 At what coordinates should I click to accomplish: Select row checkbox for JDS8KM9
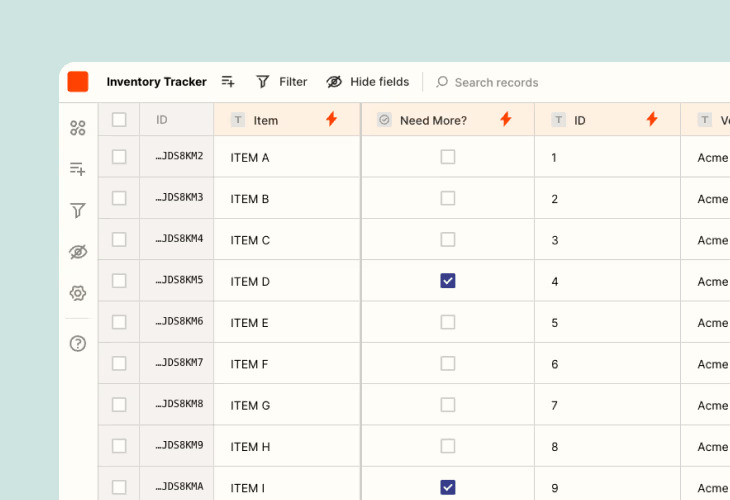(119, 446)
